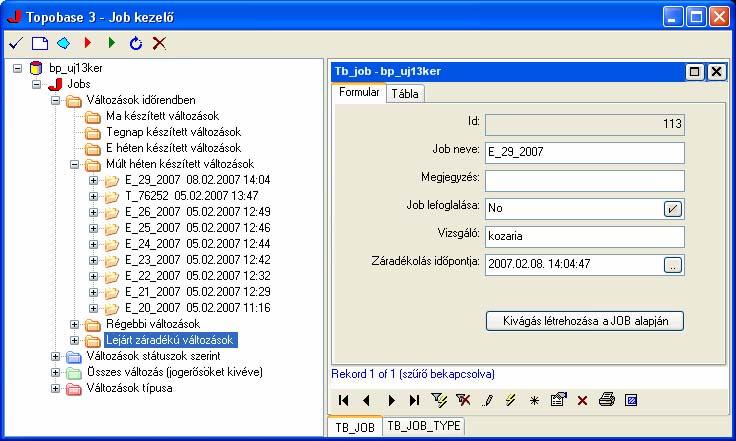The image size is (736, 441).
Task: Go to previous record
Action: [367, 400]
